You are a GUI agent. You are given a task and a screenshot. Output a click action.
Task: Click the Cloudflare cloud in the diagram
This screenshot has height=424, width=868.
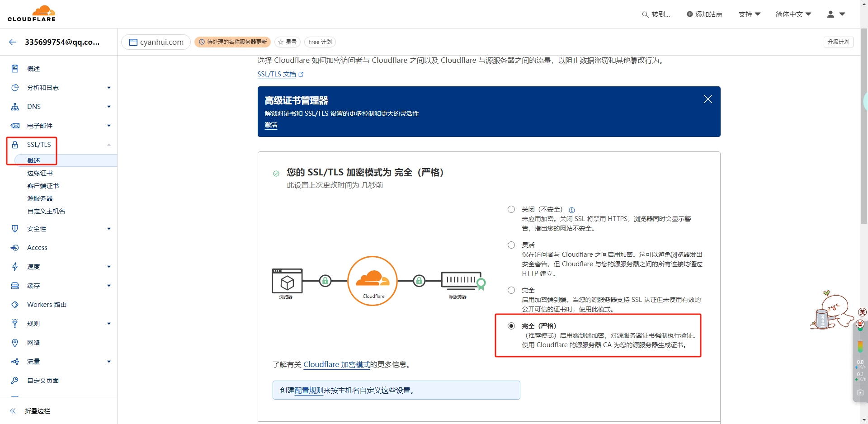click(373, 279)
